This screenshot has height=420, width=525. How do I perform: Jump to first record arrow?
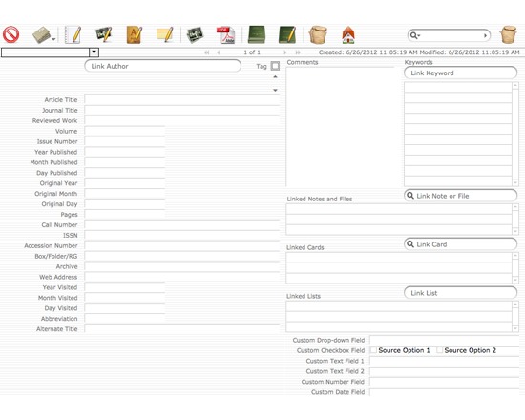click(x=207, y=52)
